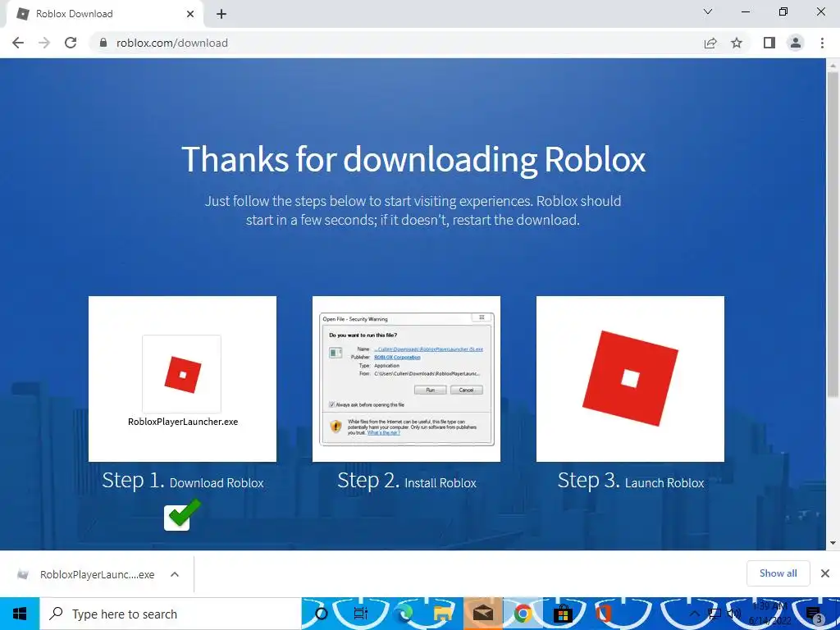Viewport: 840px width, 630px height.
Task: Click the scrollbar down arrow
Action: pos(833,543)
